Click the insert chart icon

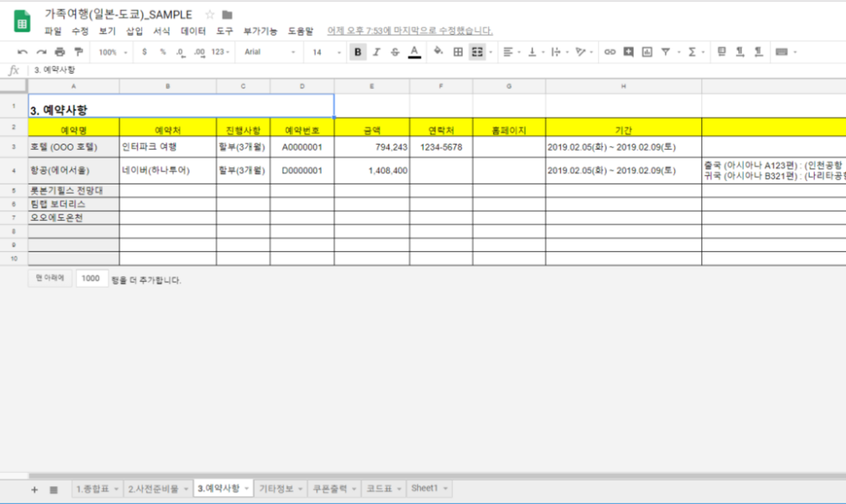coord(647,52)
